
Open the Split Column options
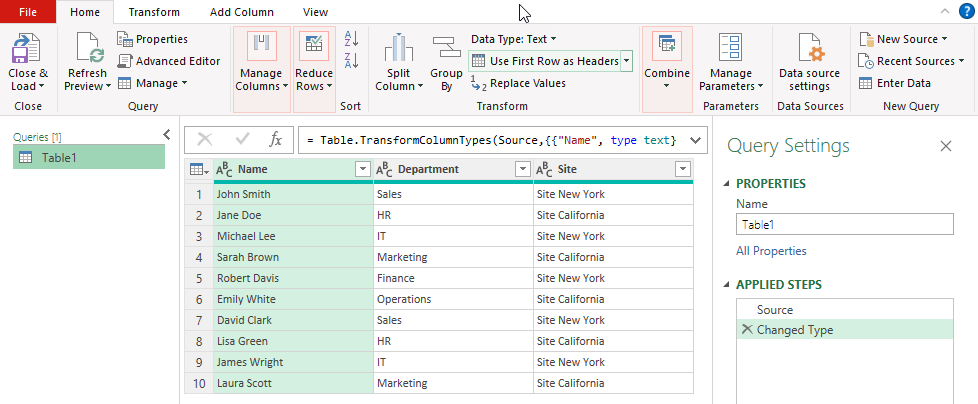click(399, 62)
